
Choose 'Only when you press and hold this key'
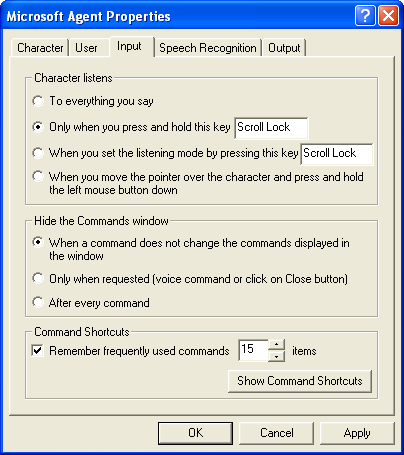pyautogui.click(x=38, y=127)
